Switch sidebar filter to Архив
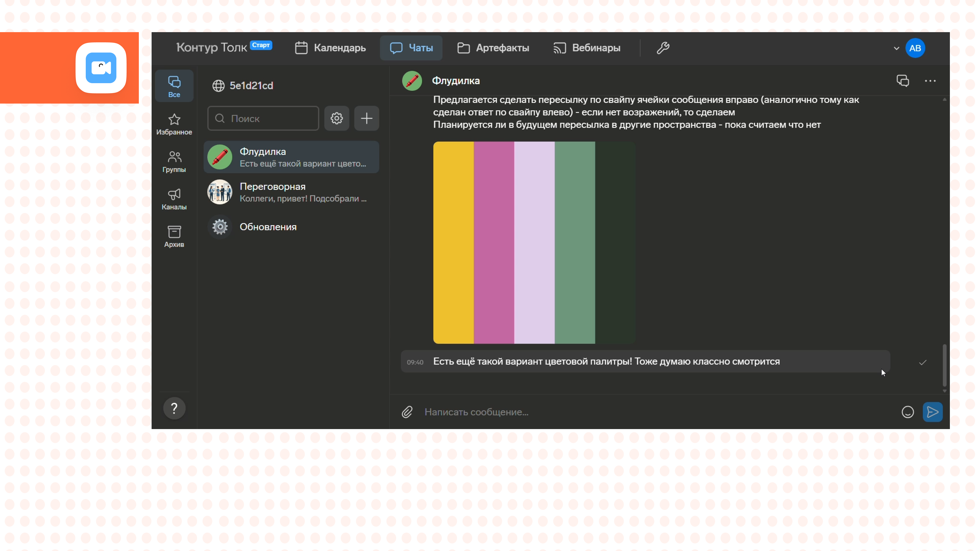 pyautogui.click(x=174, y=236)
